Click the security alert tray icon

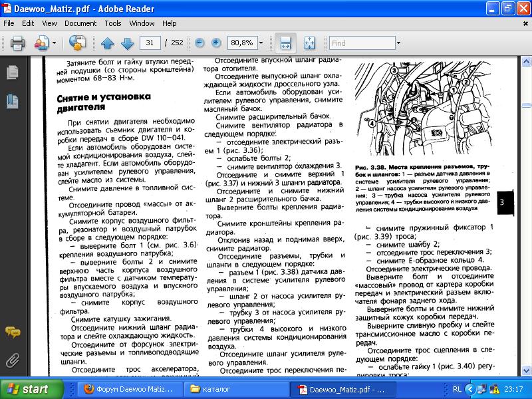[494, 389]
